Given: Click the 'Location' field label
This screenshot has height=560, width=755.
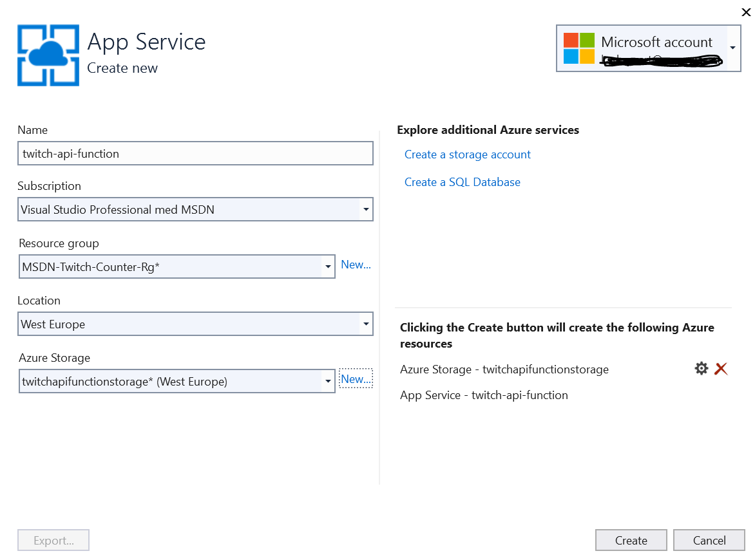Looking at the screenshot, I should (x=39, y=301).
